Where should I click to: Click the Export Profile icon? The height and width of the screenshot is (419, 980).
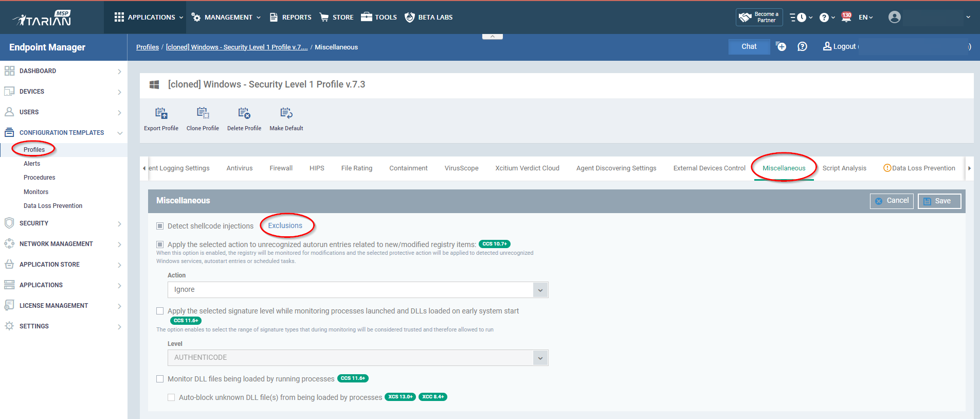(x=161, y=113)
